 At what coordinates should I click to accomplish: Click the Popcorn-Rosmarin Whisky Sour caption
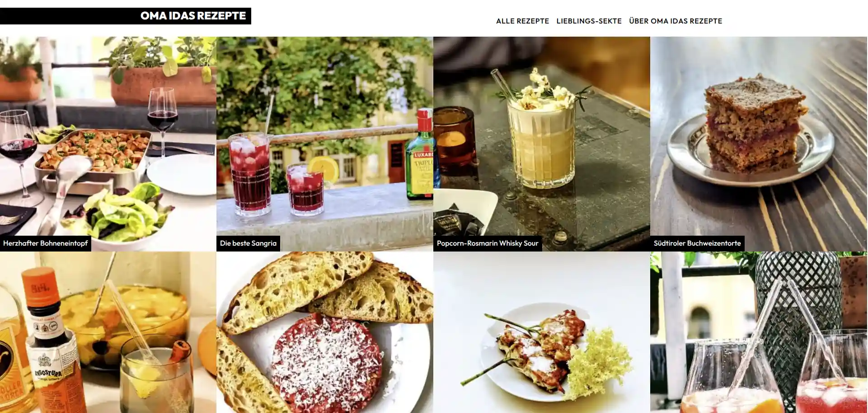click(488, 243)
